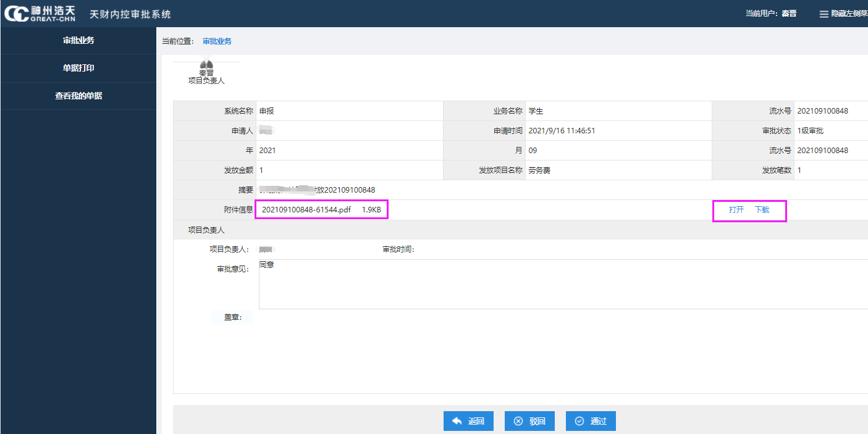Click the 审批业务 breadcrumb link
Image resolution: width=868 pixels, height=434 pixels.
(217, 41)
